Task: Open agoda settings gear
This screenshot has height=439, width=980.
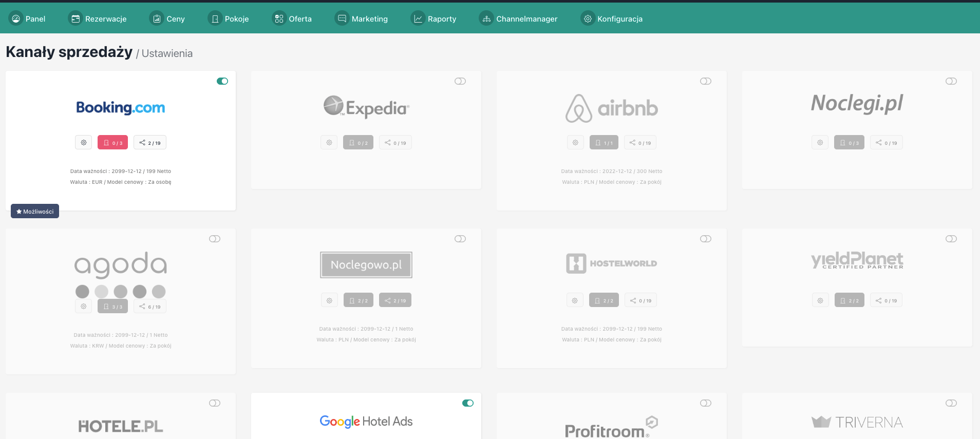Action: [83, 307]
